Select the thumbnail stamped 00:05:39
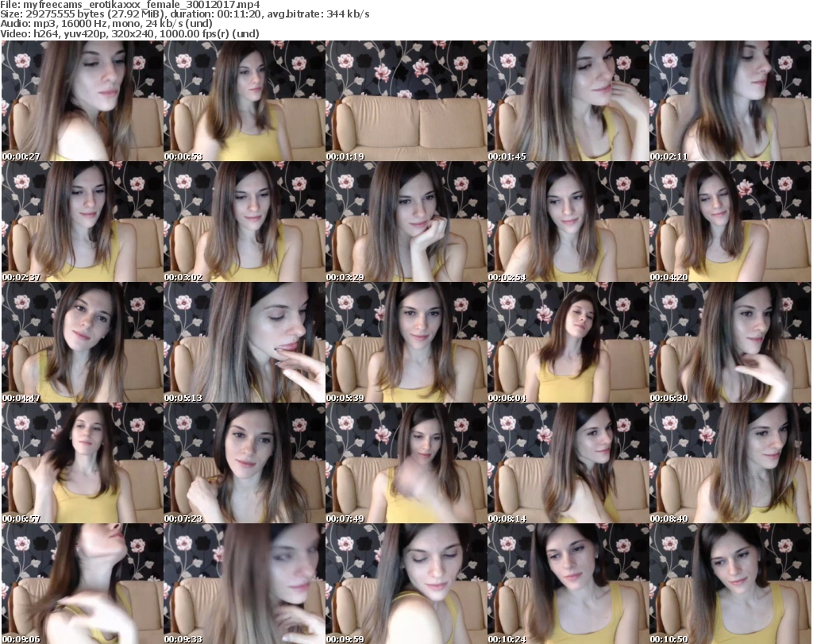Image resolution: width=813 pixels, height=644 pixels. 406,342
